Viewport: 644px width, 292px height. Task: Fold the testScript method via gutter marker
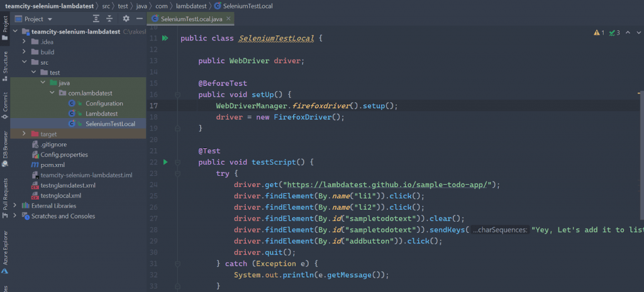(177, 162)
